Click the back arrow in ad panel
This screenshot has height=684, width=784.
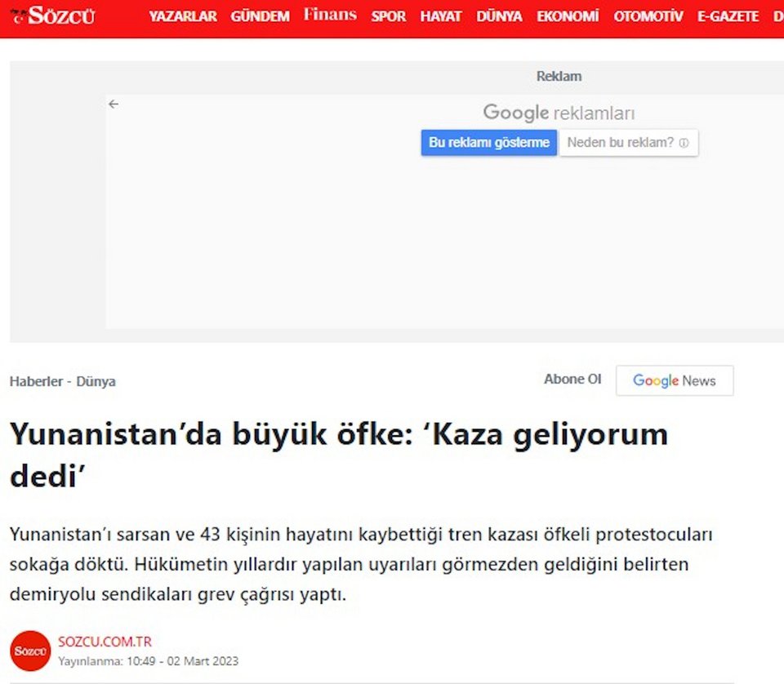pyautogui.click(x=114, y=104)
